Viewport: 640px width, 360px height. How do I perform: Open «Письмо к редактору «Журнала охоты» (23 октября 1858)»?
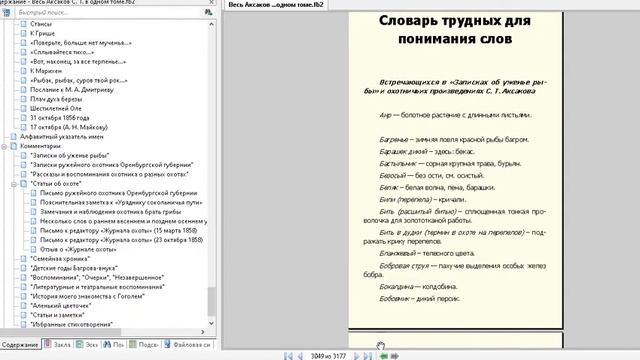point(121,240)
